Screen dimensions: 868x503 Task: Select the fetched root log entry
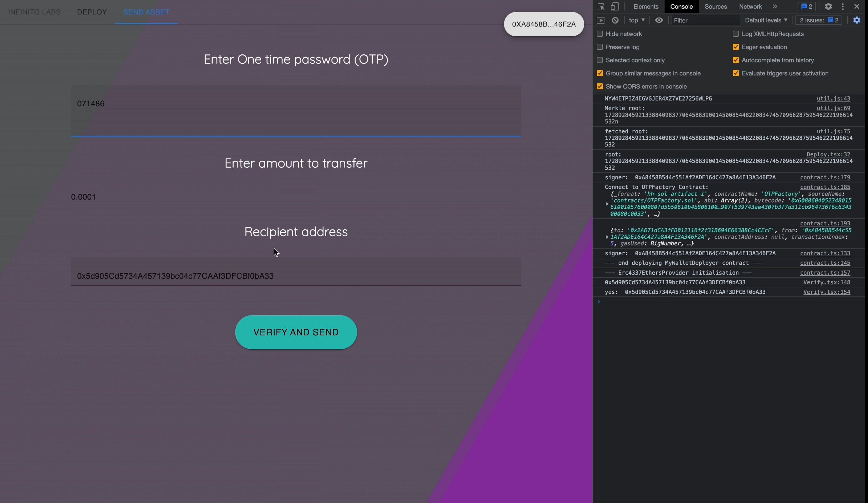(x=729, y=138)
